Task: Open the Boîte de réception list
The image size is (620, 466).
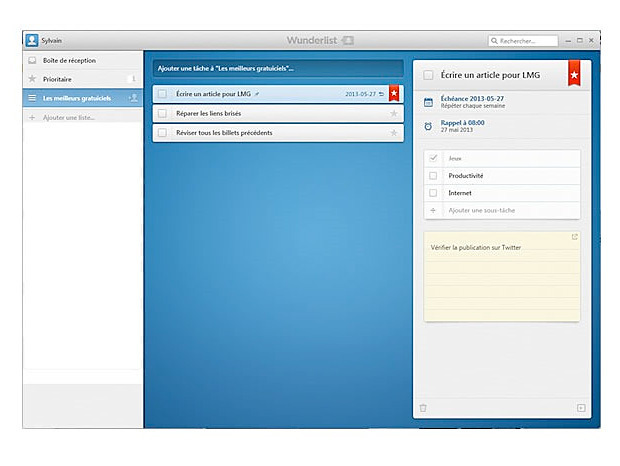Action: click(70, 61)
